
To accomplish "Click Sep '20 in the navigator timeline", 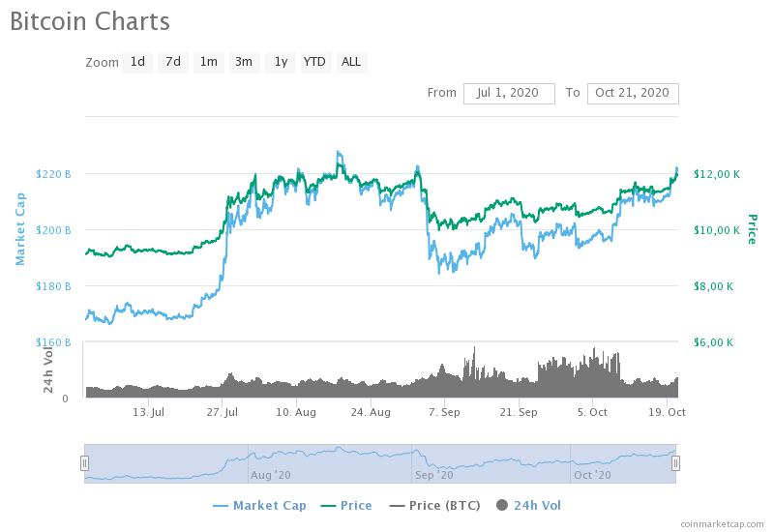I will [x=432, y=475].
